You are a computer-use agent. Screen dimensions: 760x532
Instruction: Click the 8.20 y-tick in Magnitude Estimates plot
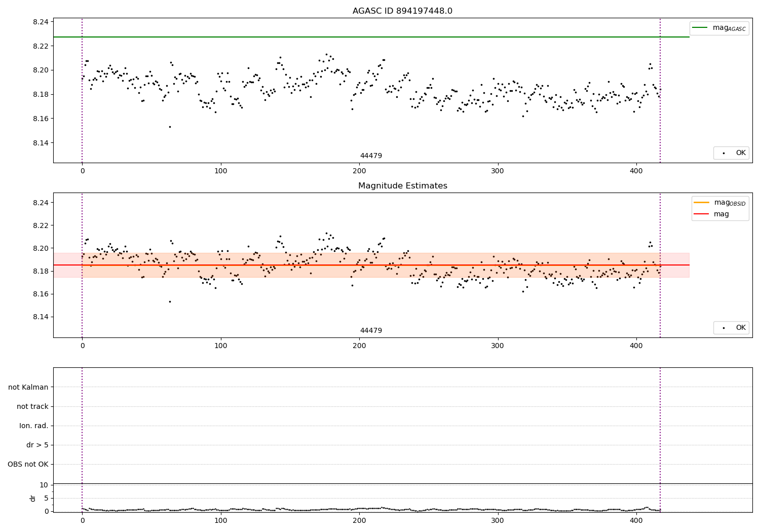[41, 248]
